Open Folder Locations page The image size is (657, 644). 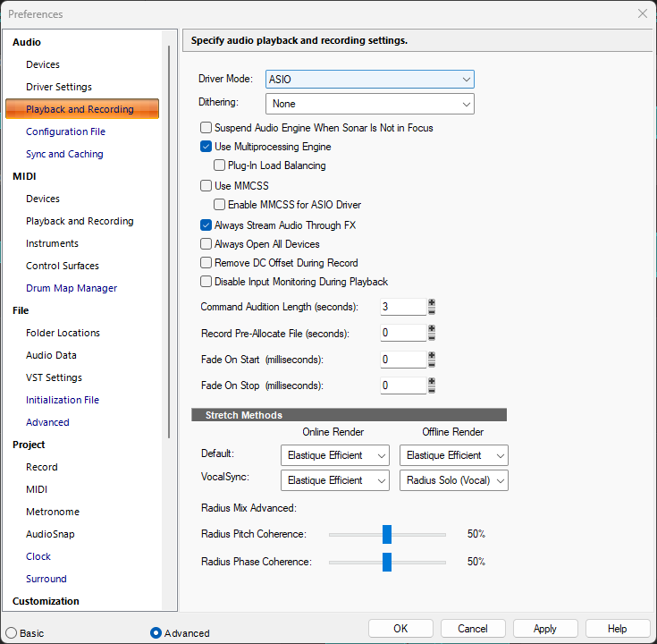click(x=63, y=333)
